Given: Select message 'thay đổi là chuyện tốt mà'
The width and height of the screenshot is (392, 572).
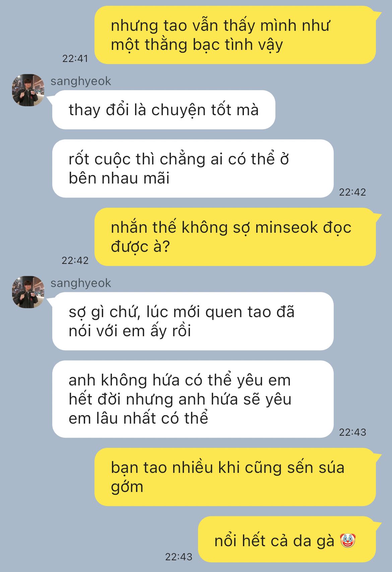Looking at the screenshot, I should coord(164,110).
